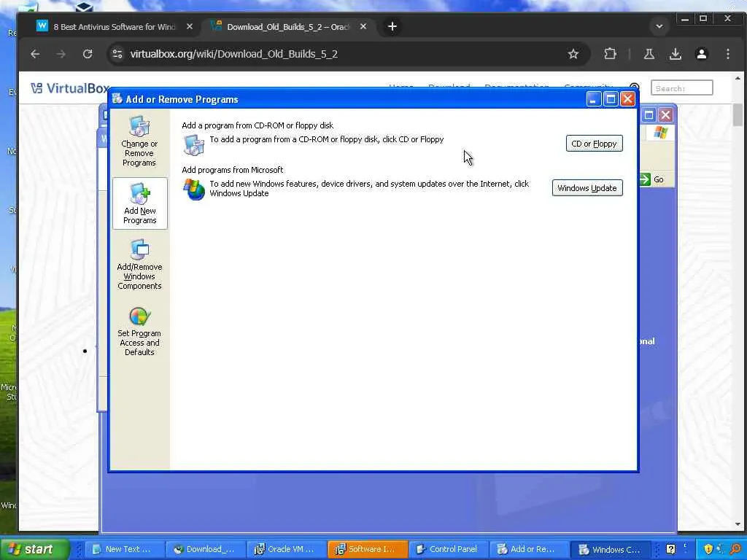Close the 8 Best Antivirus tab
The image size is (747, 560).
[190, 27]
